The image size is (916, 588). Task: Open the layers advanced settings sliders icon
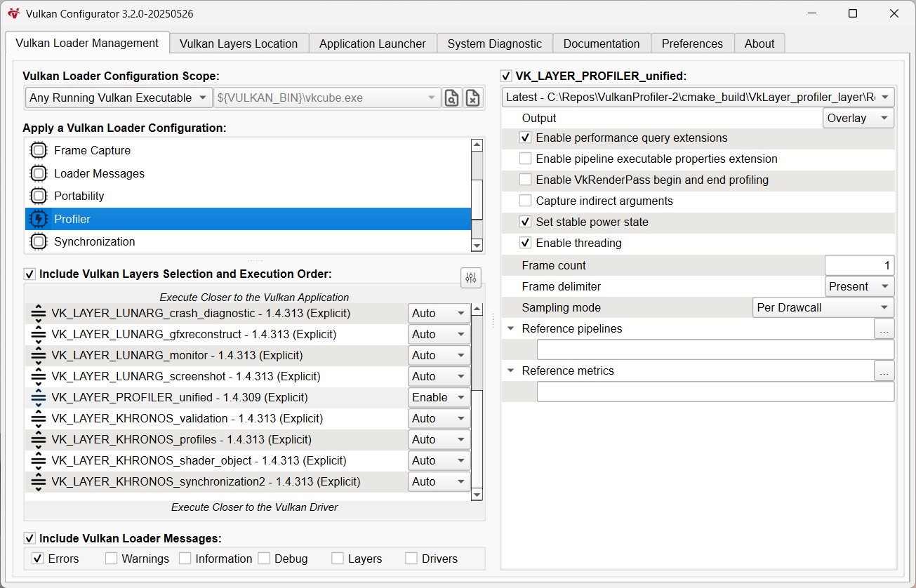pyautogui.click(x=471, y=277)
